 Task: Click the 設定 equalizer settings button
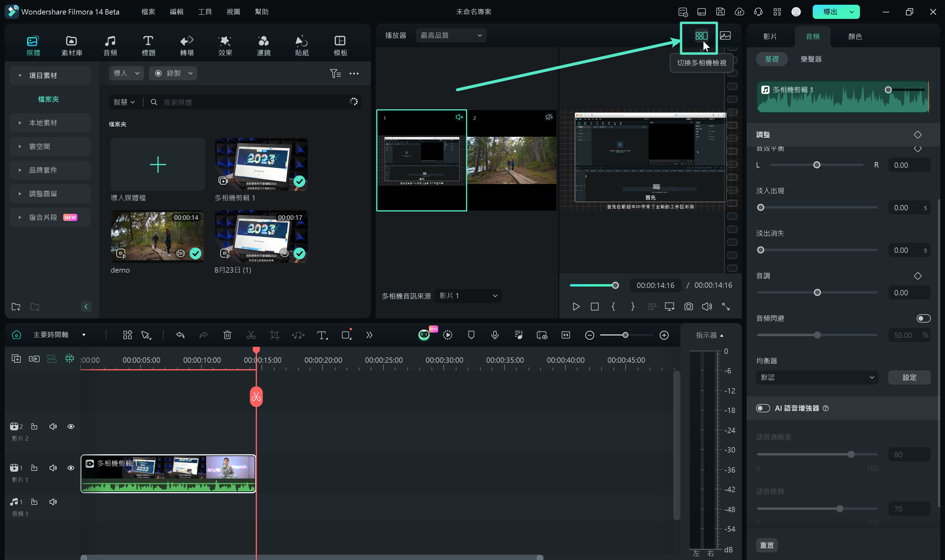[x=909, y=377]
